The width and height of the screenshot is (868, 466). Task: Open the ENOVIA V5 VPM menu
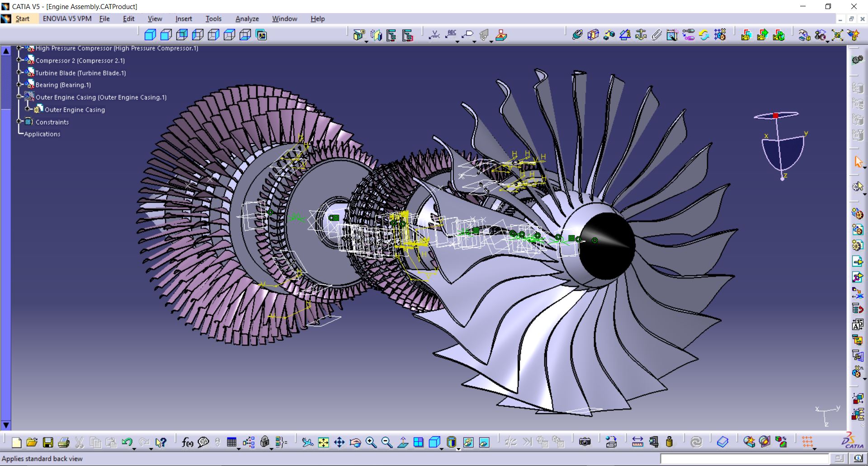coord(67,19)
